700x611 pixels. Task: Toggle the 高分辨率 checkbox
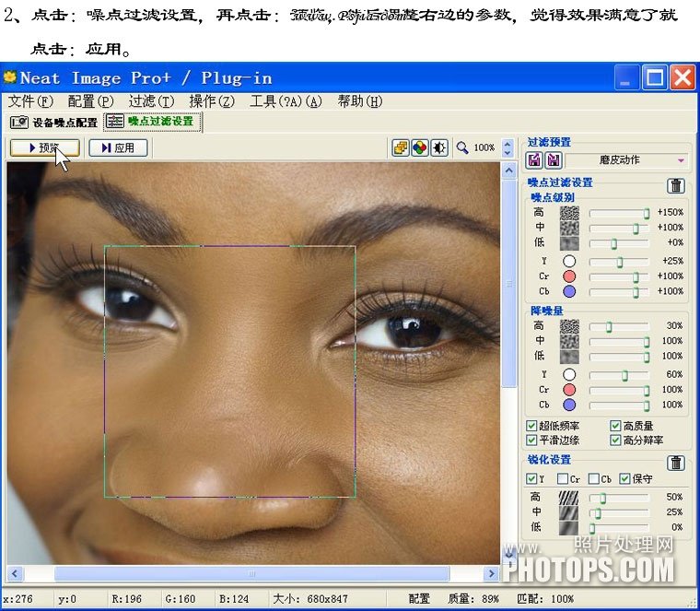coord(615,441)
